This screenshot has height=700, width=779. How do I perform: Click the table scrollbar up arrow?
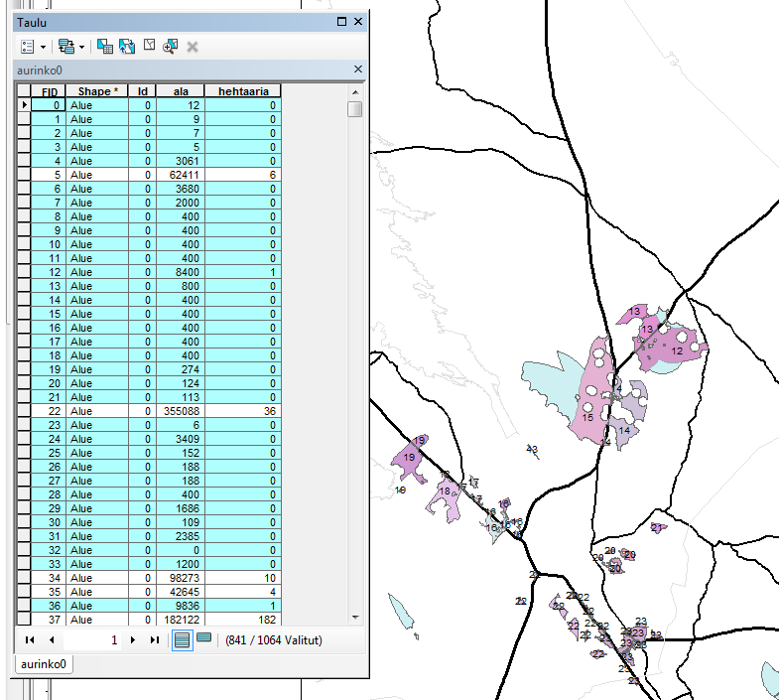355,92
